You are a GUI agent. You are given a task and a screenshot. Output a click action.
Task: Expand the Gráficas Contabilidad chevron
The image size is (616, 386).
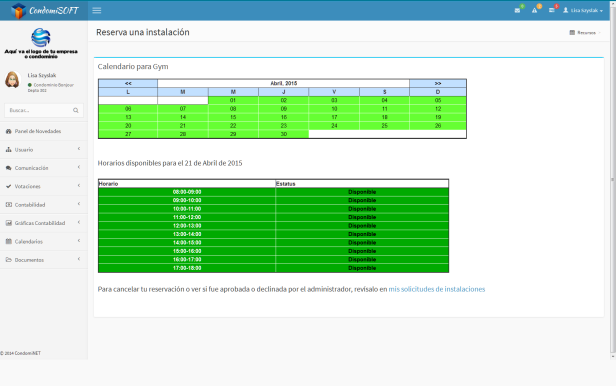click(79, 222)
